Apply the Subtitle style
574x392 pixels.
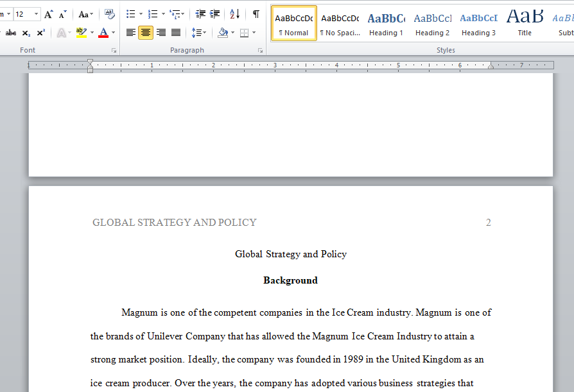click(x=562, y=23)
